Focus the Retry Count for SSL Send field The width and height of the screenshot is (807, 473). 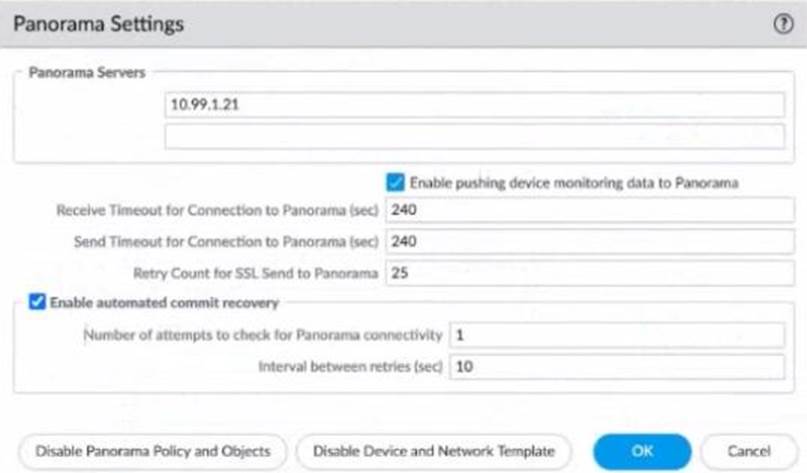pyautogui.click(x=584, y=272)
